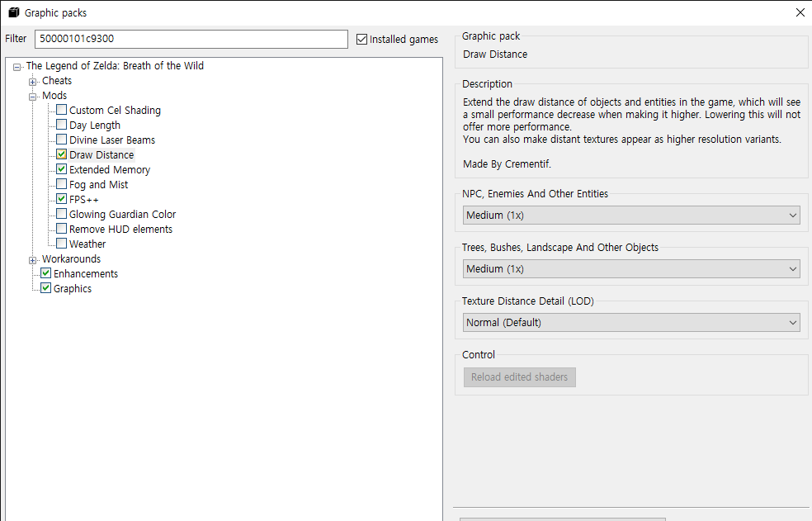This screenshot has height=521, width=812.
Task: Toggle the Installed games checkbox
Action: [x=362, y=40]
